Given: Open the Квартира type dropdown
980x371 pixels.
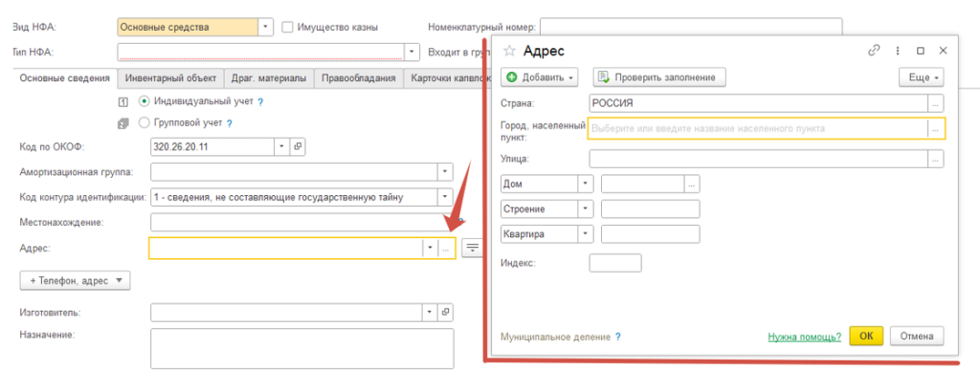Looking at the screenshot, I should pos(586,234).
